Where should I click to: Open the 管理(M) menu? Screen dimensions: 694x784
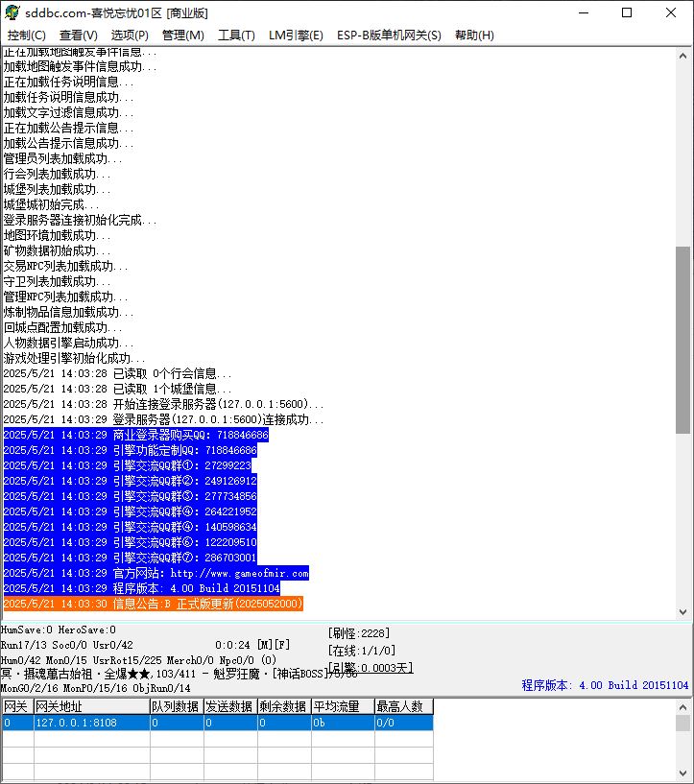pyautogui.click(x=183, y=35)
